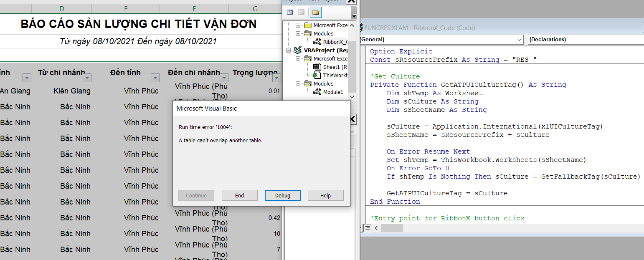Click the weight cell showing 0.42
The height and width of the screenshot is (260, 644).
pos(274,217)
